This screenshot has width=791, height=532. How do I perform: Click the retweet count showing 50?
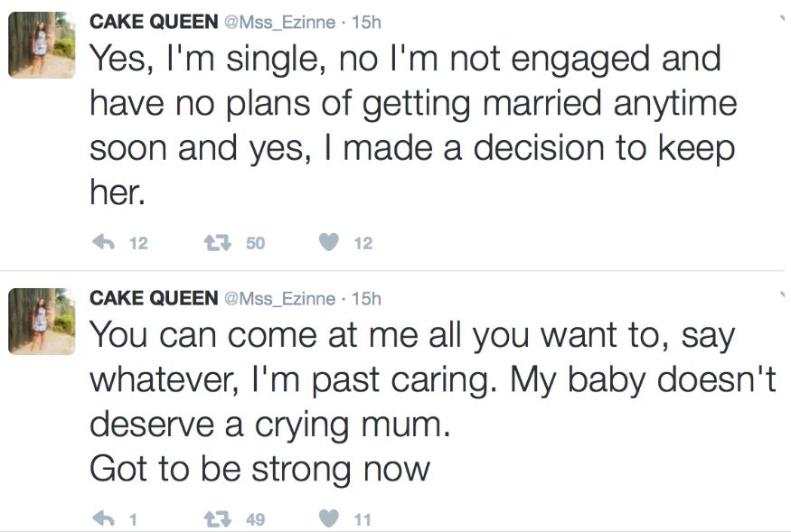point(256,243)
